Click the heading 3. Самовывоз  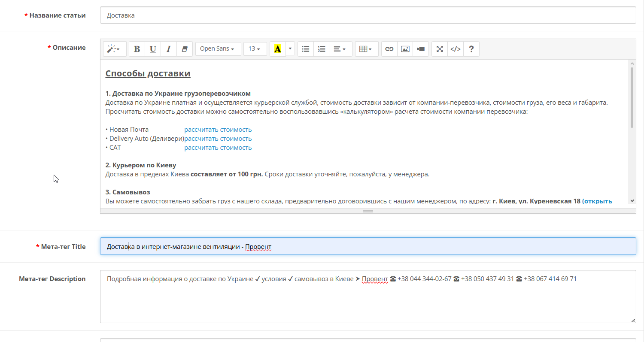[x=128, y=192]
